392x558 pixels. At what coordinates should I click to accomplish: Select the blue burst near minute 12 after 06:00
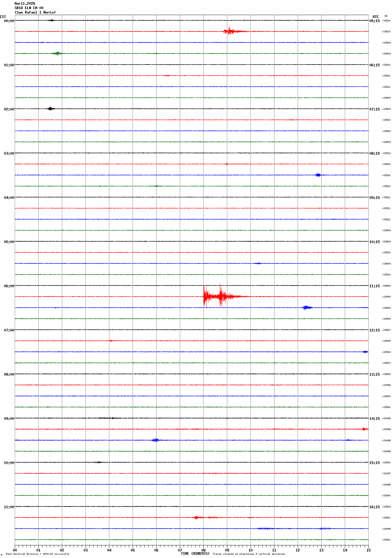point(307,308)
